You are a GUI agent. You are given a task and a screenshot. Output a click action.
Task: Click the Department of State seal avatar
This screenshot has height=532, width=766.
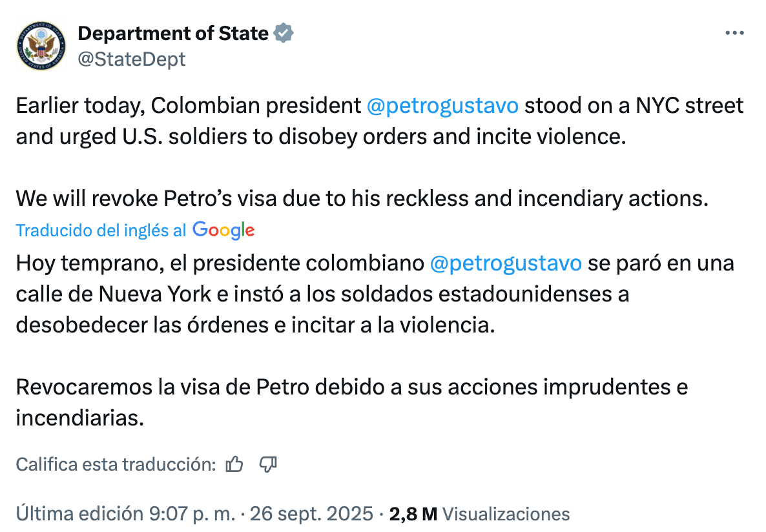click(40, 45)
